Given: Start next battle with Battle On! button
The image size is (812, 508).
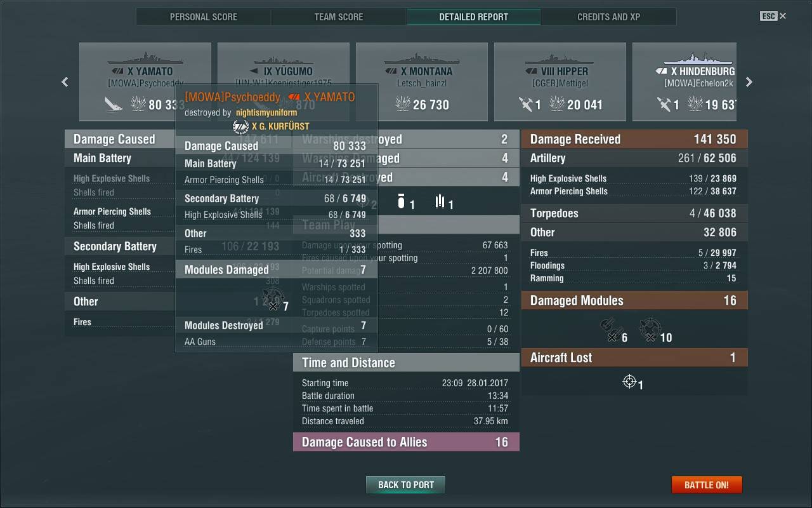Looking at the screenshot, I should (707, 485).
